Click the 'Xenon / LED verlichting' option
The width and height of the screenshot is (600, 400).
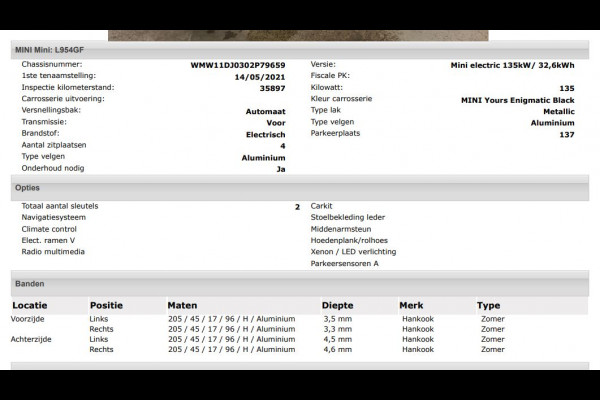point(353,252)
